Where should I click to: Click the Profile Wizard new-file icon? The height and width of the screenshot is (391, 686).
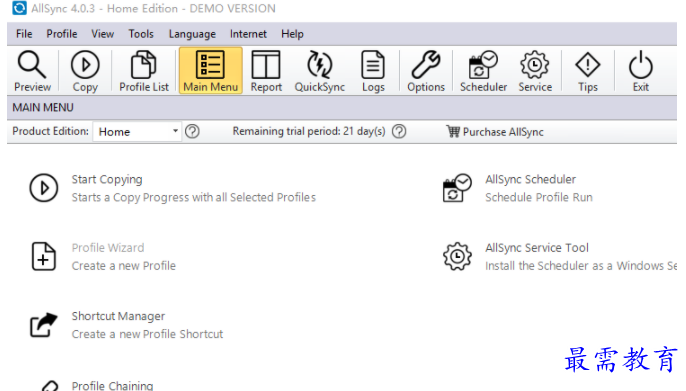(x=43, y=256)
